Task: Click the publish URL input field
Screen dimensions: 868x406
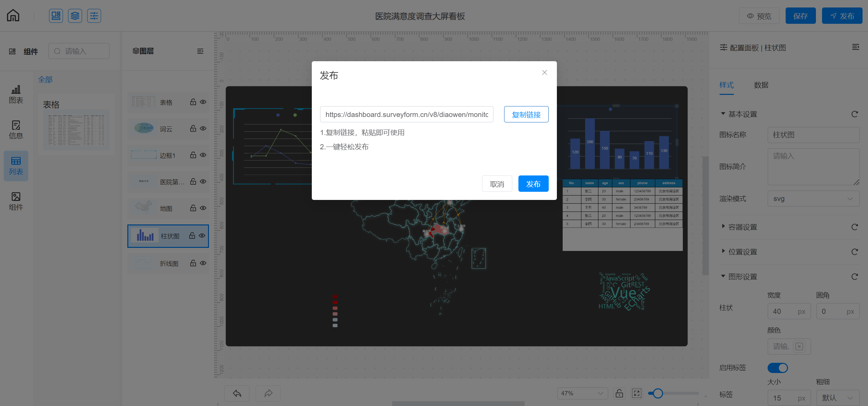Action: tap(406, 115)
